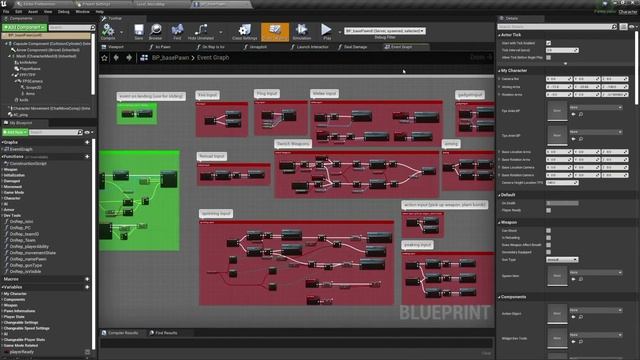
Task: Open the Edit menu
Action: click(18, 12)
